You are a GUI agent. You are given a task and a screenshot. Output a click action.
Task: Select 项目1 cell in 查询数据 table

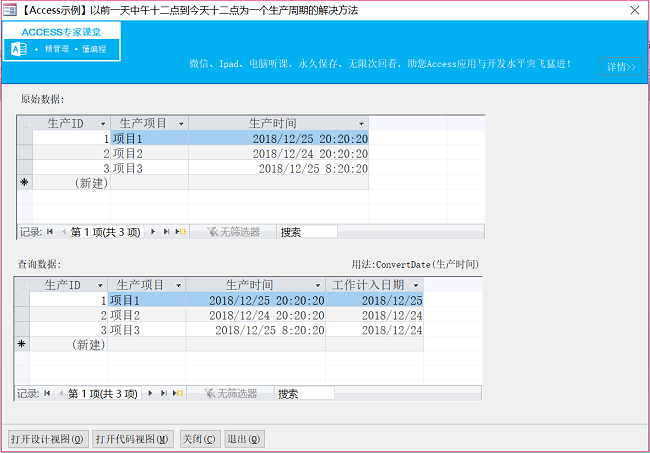(x=147, y=300)
